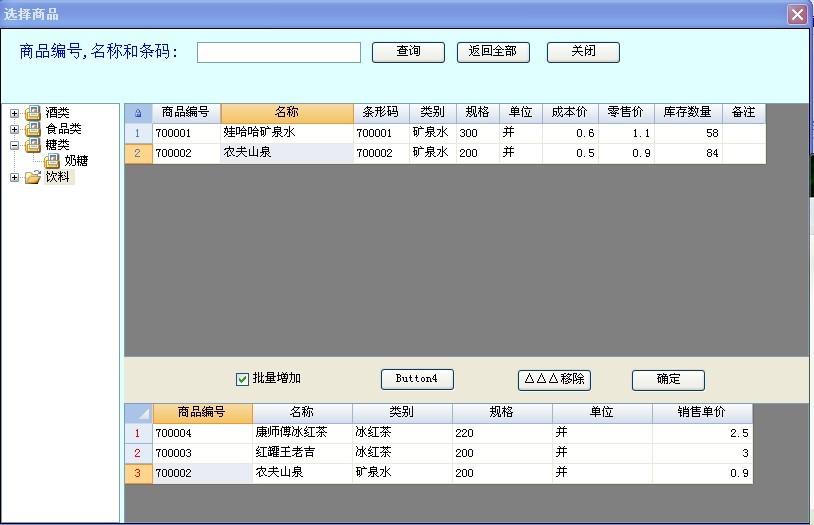Select 饮料 in the category tree
814x525 pixels.
point(58,177)
